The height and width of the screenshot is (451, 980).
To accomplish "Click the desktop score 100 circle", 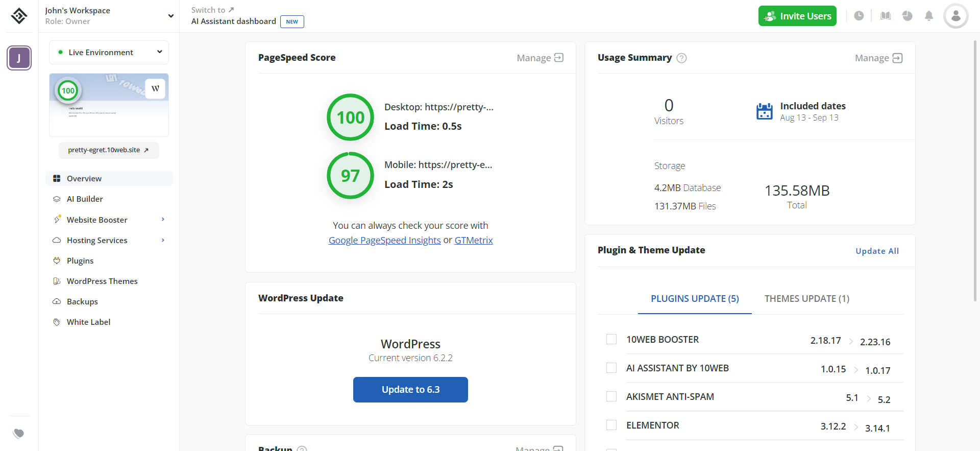I will [350, 117].
